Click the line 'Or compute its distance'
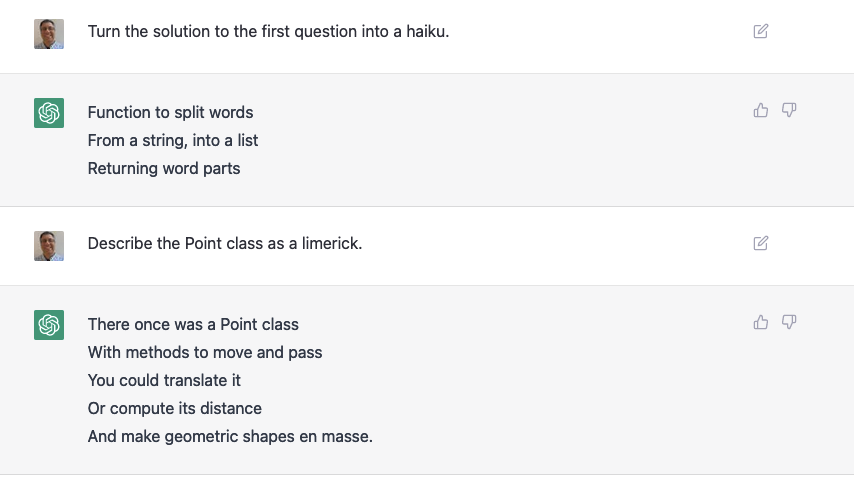The image size is (854, 478). 175,408
